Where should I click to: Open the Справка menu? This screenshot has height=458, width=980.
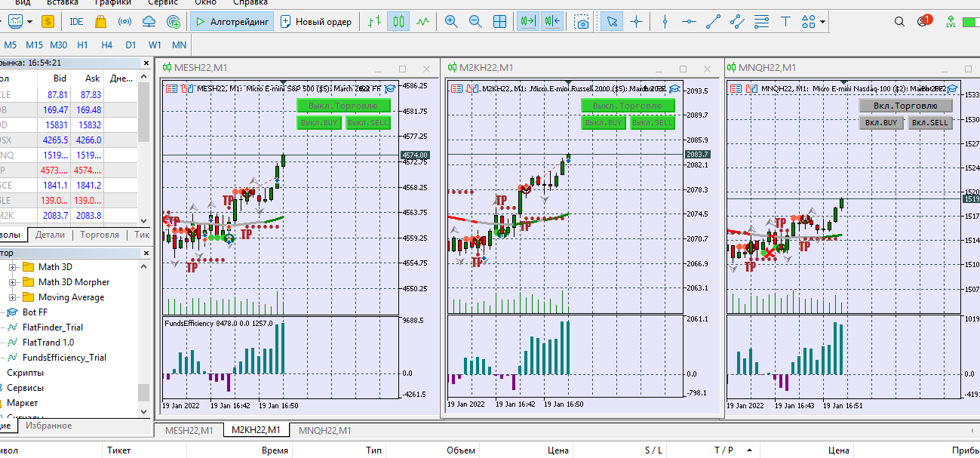pyautogui.click(x=250, y=2)
